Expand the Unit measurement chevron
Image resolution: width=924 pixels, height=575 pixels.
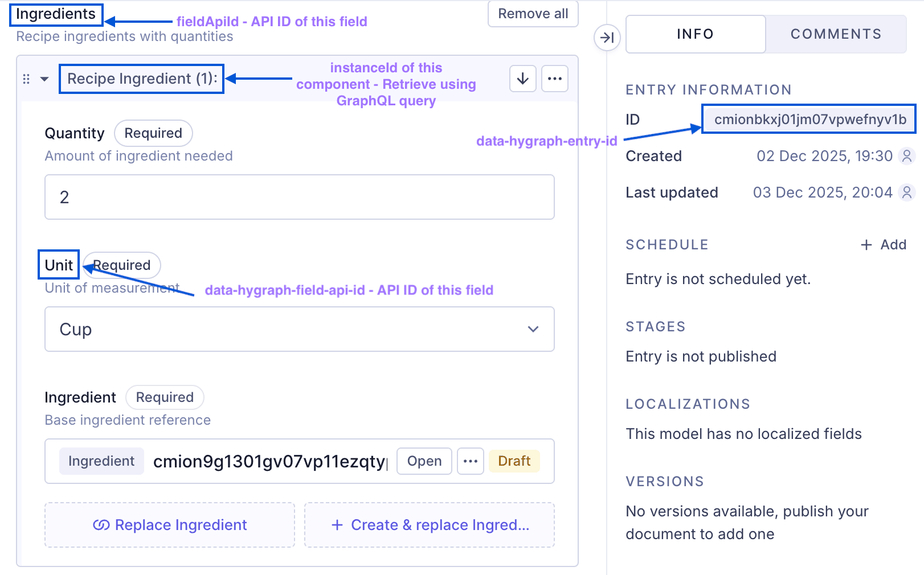(533, 329)
